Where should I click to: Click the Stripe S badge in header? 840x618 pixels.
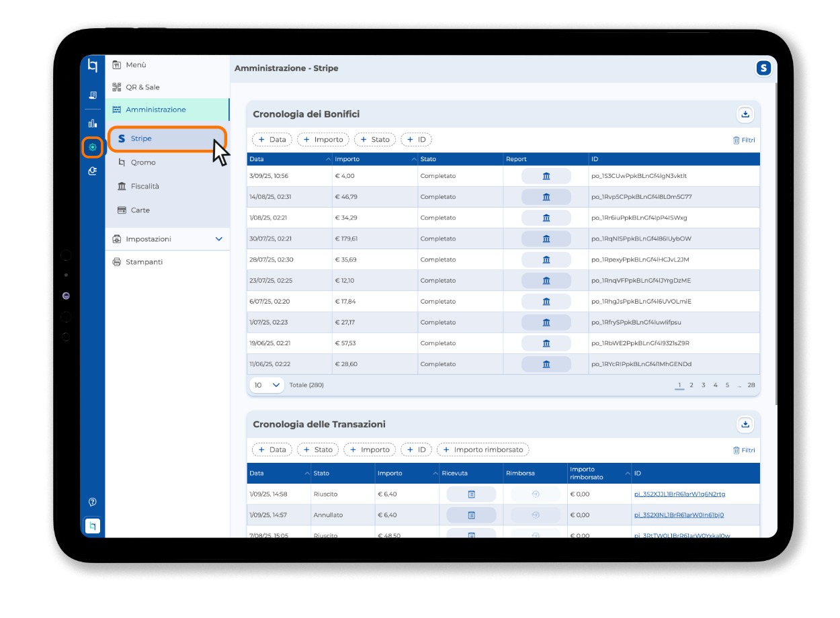coord(763,68)
